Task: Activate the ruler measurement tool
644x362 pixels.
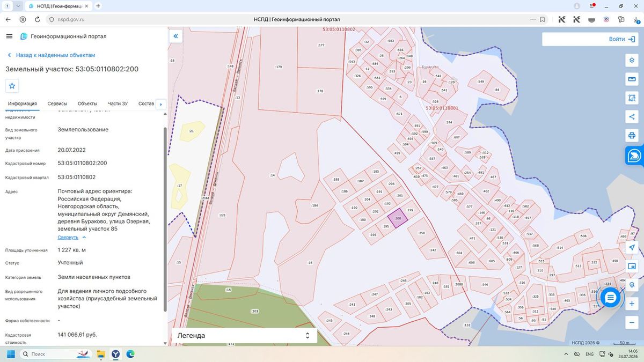Action: click(x=632, y=79)
